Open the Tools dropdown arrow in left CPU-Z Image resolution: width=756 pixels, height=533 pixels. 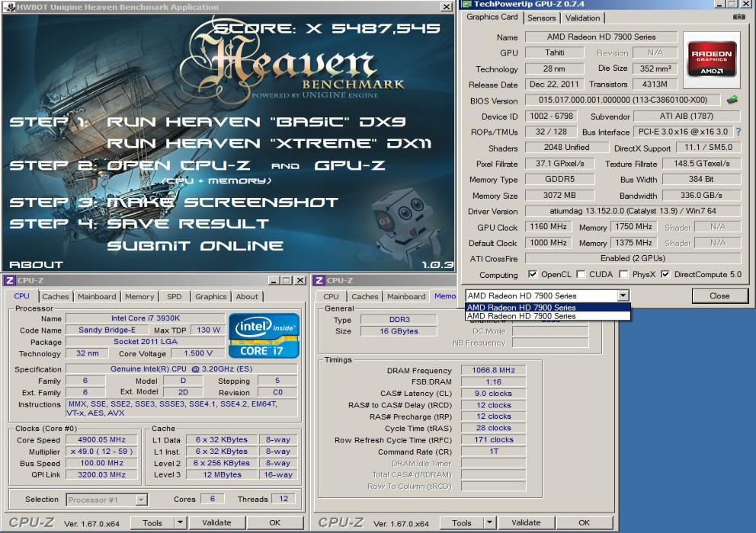(180, 522)
